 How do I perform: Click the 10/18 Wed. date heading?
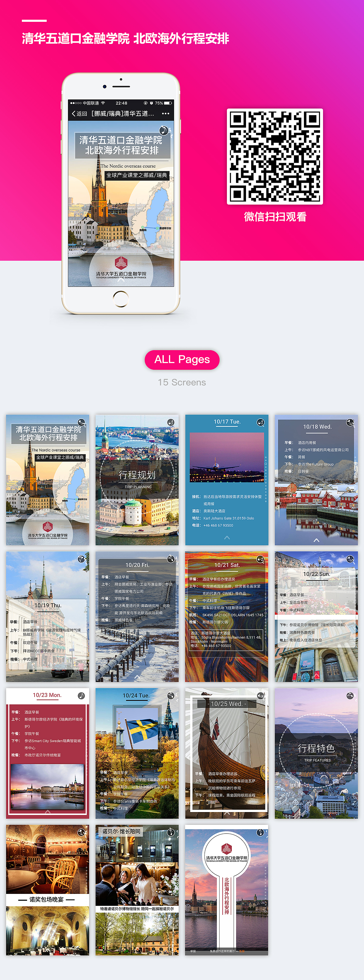[x=317, y=426]
